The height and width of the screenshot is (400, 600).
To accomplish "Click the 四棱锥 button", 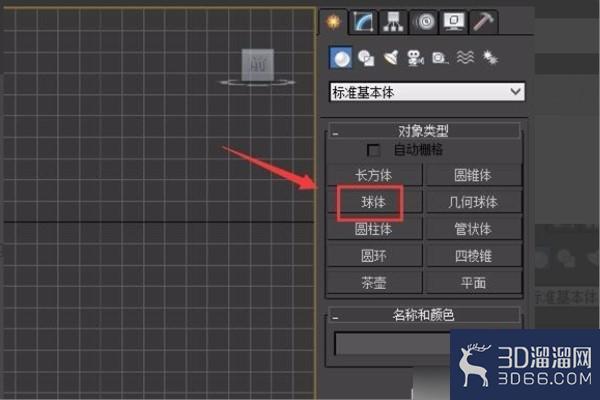I will pos(473,256).
